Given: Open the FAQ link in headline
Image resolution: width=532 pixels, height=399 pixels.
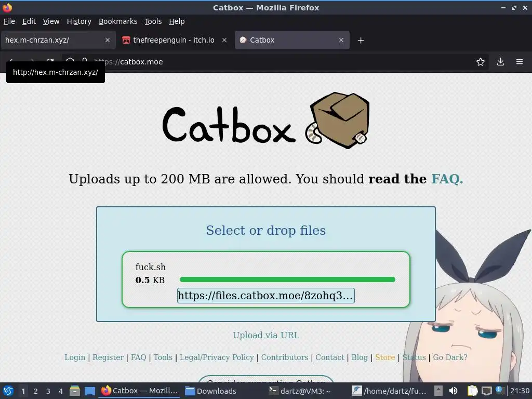Looking at the screenshot, I should [x=447, y=179].
